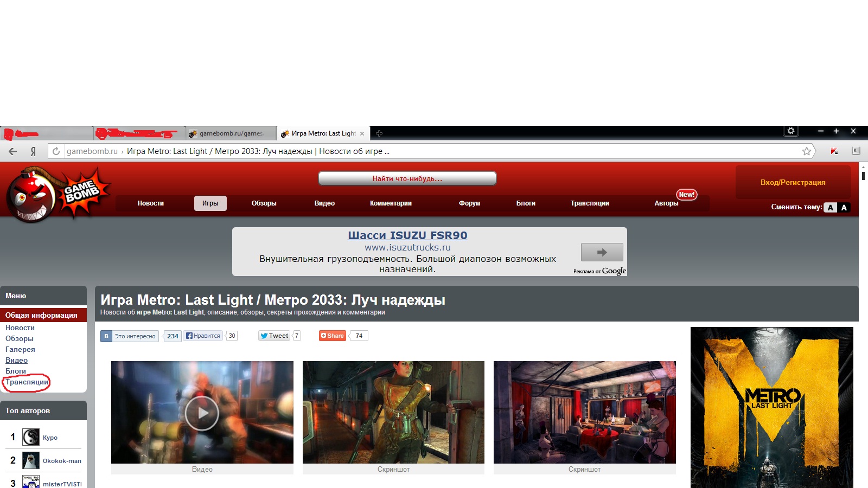Open Обзоры in the left sidebar
Screen dimensions: 868x488
tap(20, 338)
